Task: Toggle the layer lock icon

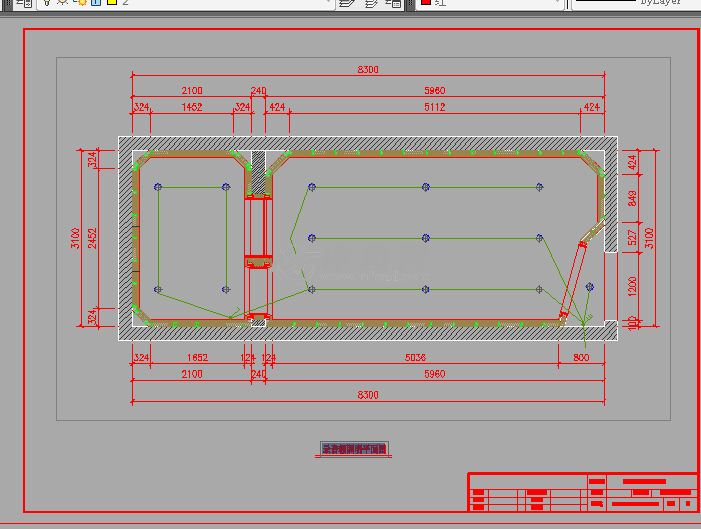Action: [x=94, y=4]
